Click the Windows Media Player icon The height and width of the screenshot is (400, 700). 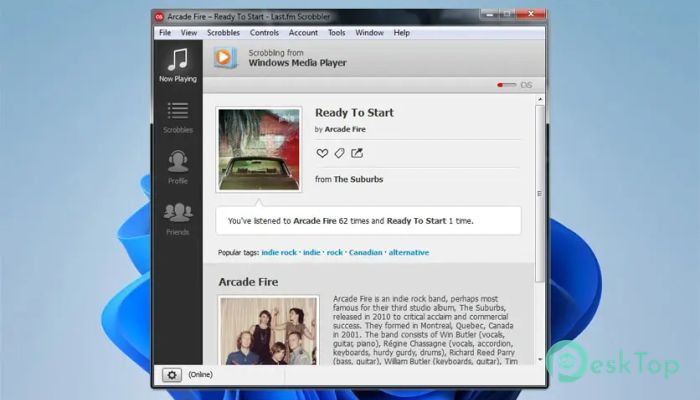tap(225, 58)
